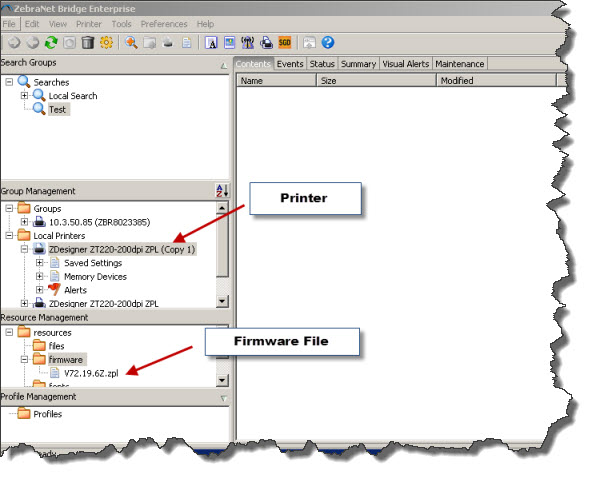Select the Alerts item with red flag
This screenshot has width=594, height=480.
pyautogui.click(x=75, y=290)
